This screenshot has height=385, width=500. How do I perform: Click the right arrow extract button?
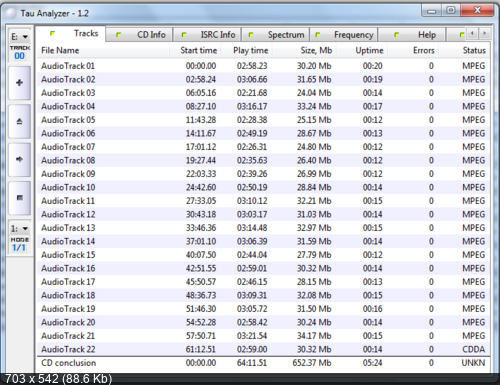coord(20,159)
